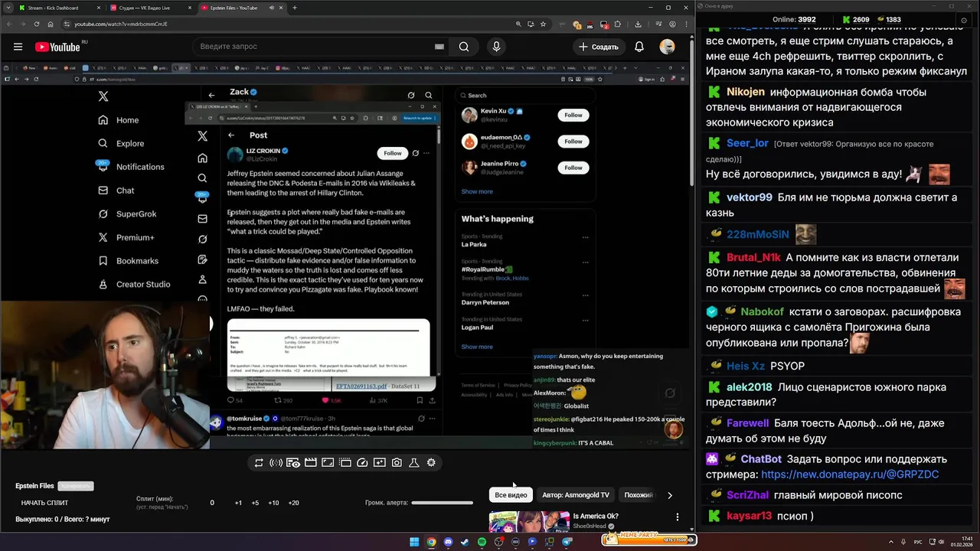Viewport: 980px width, 551px height.
Task: Click username kaysar13 in chat
Action: point(750,516)
